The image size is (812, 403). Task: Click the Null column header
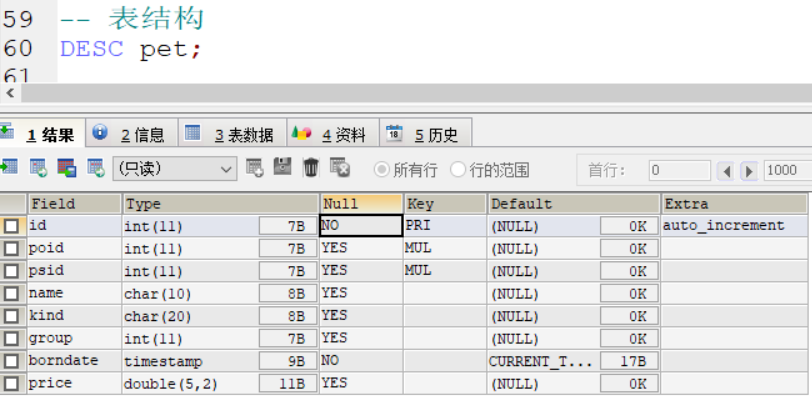361,204
